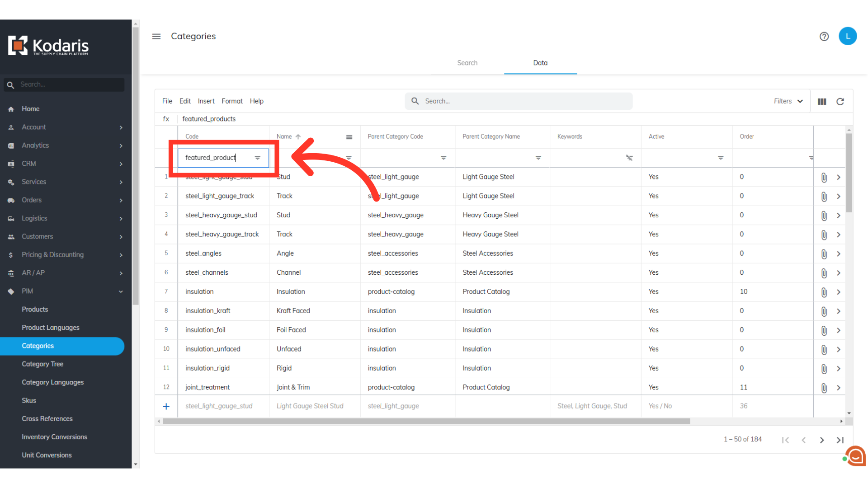Open Category Tree in the sidebar
Viewport: 868px width, 488px height.
pos(42,364)
